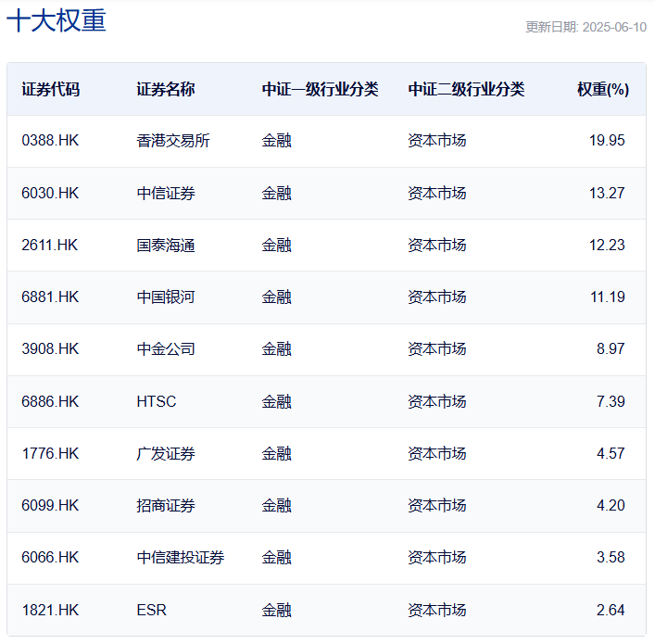Click the 十大权重 heading
This screenshot has height=644, width=655.
[57, 21]
